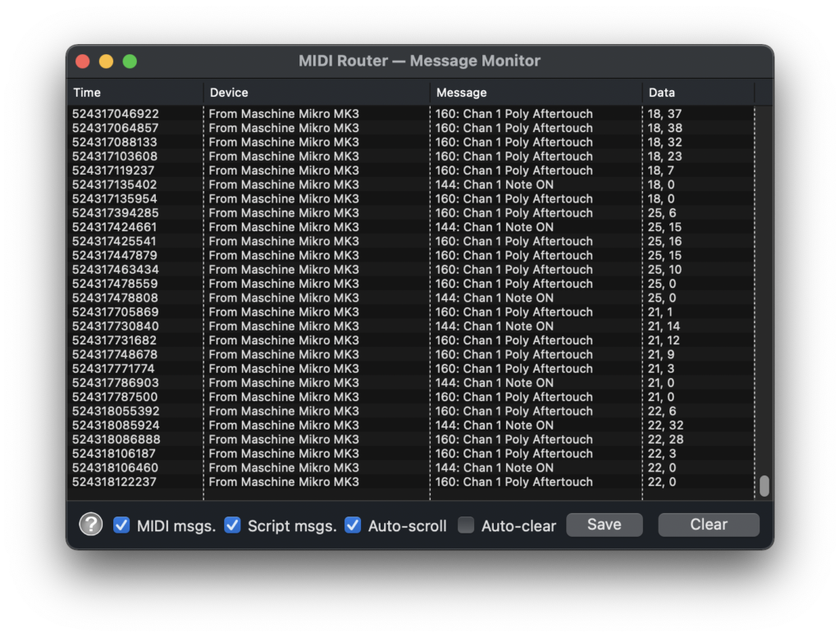Click the Data column header
The image size is (840, 637).
(x=699, y=93)
